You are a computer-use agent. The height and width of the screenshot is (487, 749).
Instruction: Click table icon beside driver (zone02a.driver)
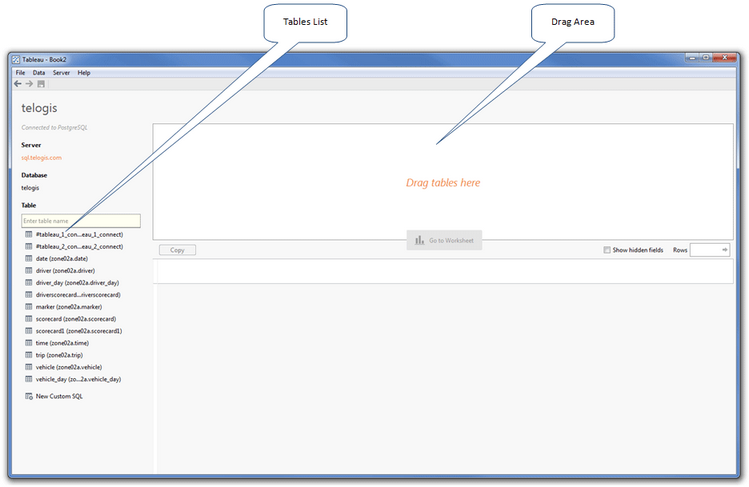click(x=29, y=270)
